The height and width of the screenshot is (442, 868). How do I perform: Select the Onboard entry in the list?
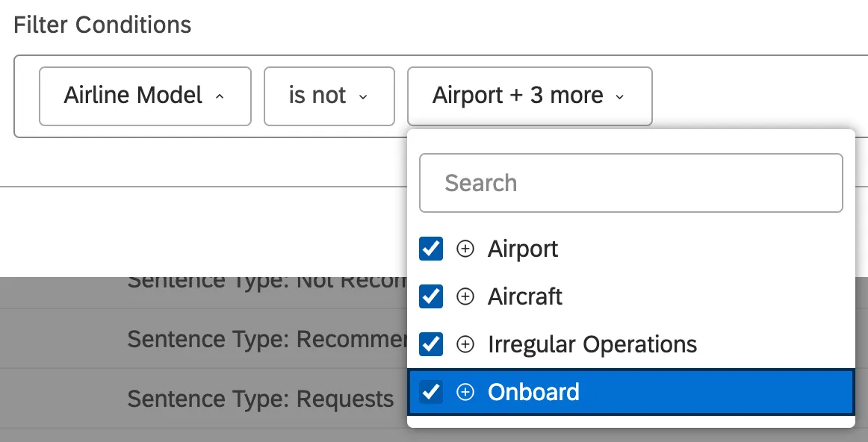coord(534,392)
